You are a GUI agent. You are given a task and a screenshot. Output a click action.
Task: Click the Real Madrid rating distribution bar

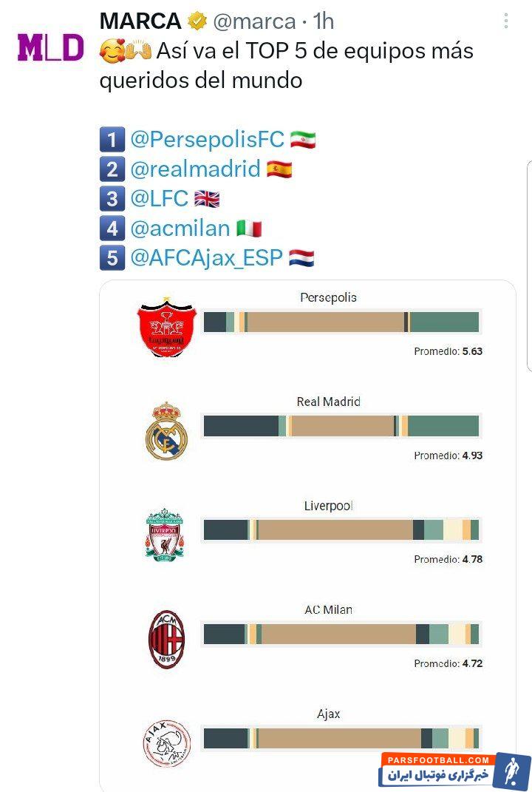[341, 426]
